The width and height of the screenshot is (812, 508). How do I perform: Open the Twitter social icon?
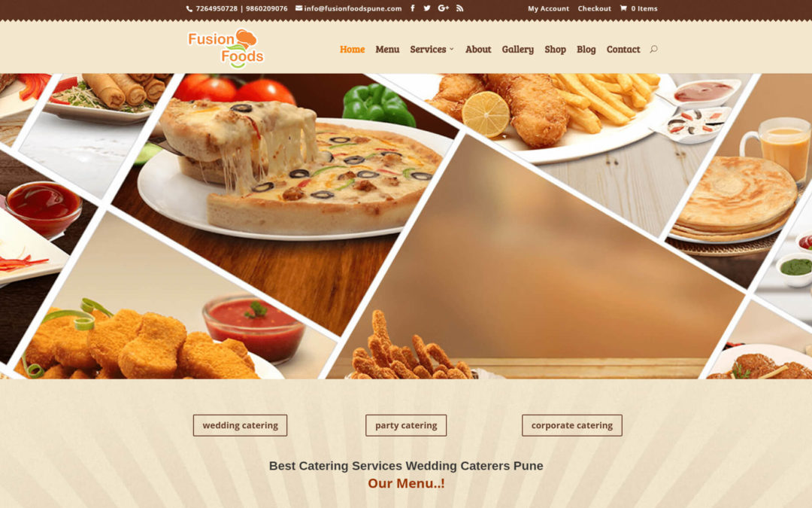[x=427, y=8]
